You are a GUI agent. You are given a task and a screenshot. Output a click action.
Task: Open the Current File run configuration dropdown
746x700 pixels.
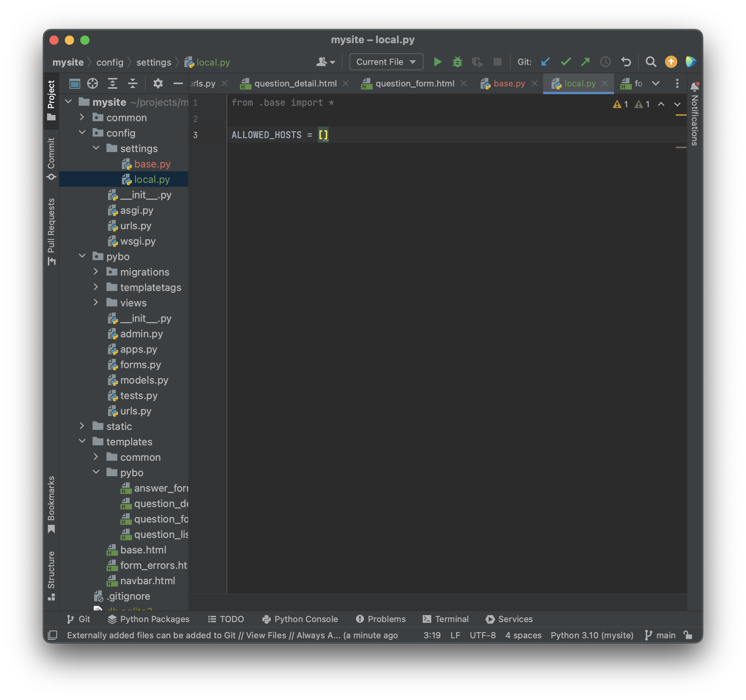(386, 62)
